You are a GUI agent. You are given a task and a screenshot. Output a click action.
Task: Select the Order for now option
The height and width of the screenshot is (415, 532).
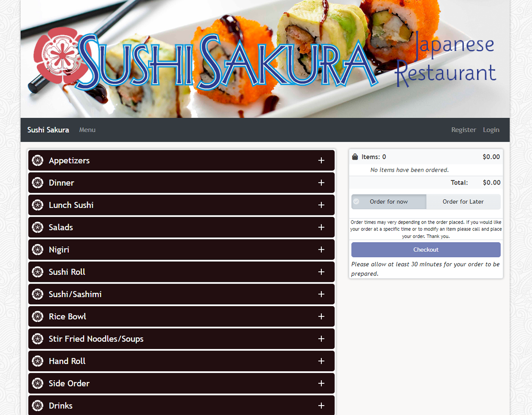coord(389,202)
